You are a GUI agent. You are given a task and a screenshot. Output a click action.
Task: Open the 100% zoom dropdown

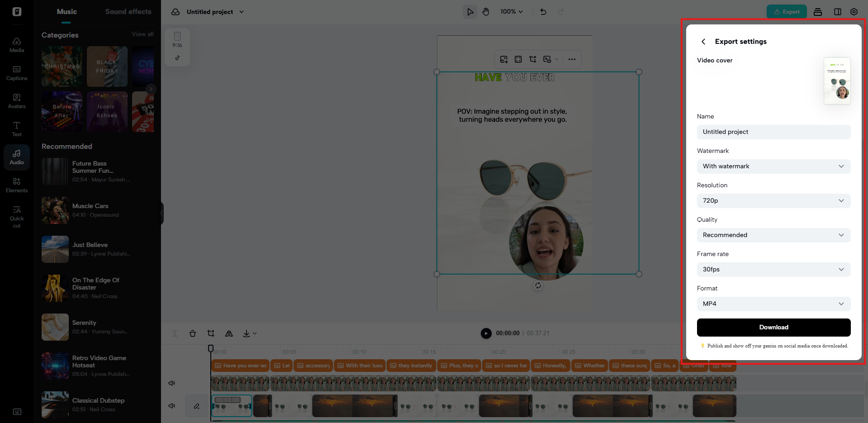tap(512, 12)
